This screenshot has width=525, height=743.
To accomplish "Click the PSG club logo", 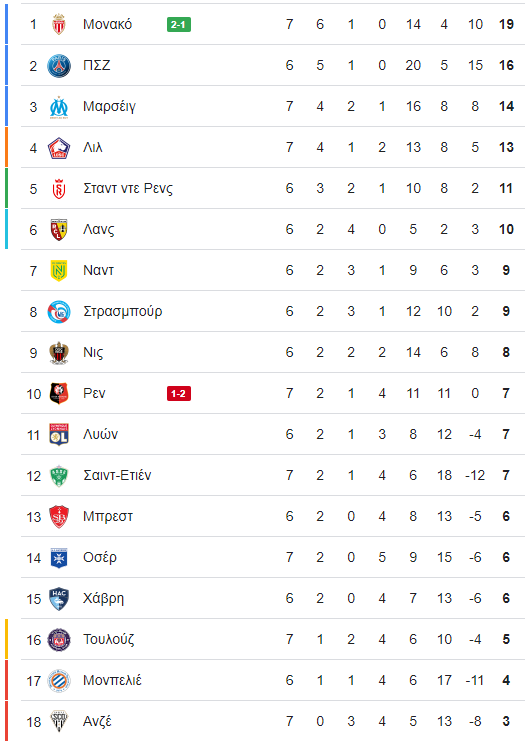I will (x=59, y=65).
